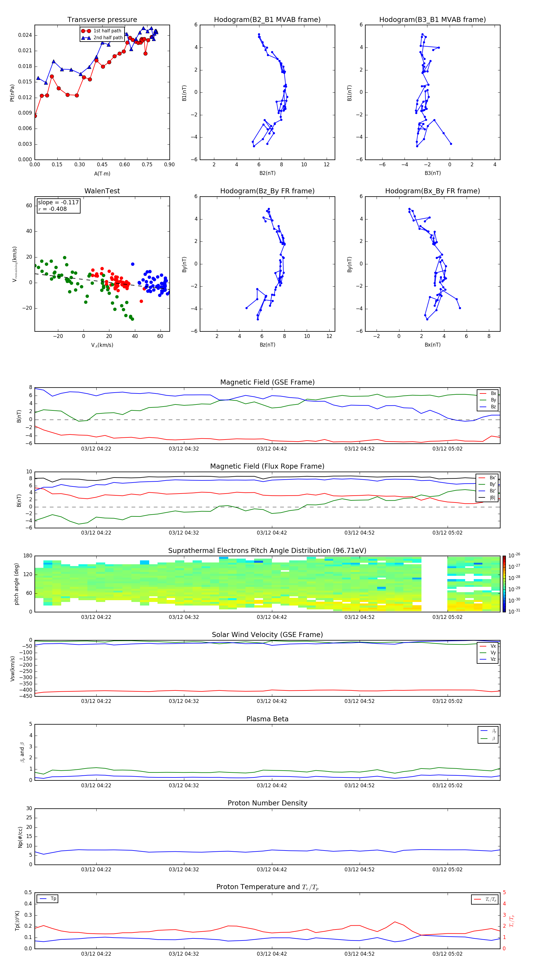Click the blue βp legend entry

click(488, 731)
